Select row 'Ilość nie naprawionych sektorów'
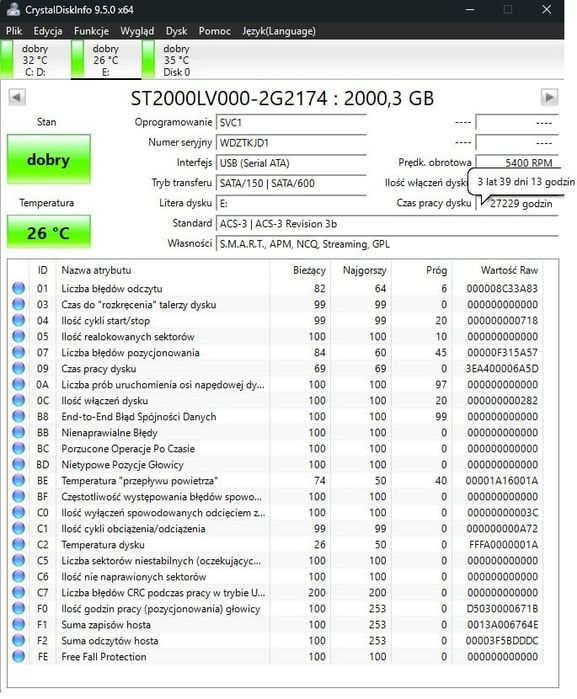Image resolution: width=577 pixels, height=699 pixels. click(275, 576)
